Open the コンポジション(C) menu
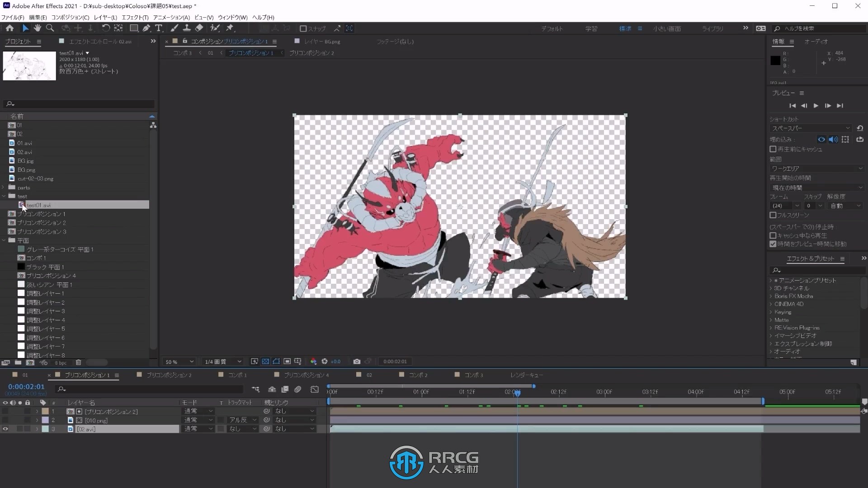The width and height of the screenshot is (868, 488). [70, 17]
